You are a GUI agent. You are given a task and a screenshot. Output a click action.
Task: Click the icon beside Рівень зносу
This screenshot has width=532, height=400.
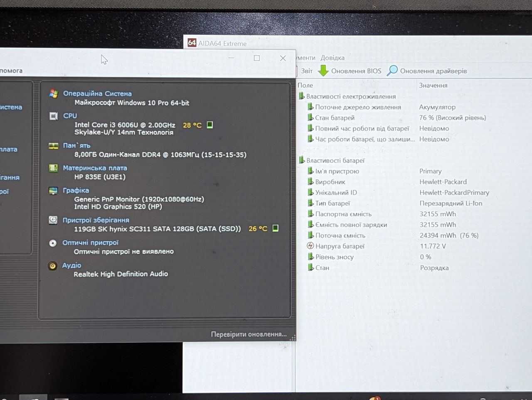click(x=310, y=257)
